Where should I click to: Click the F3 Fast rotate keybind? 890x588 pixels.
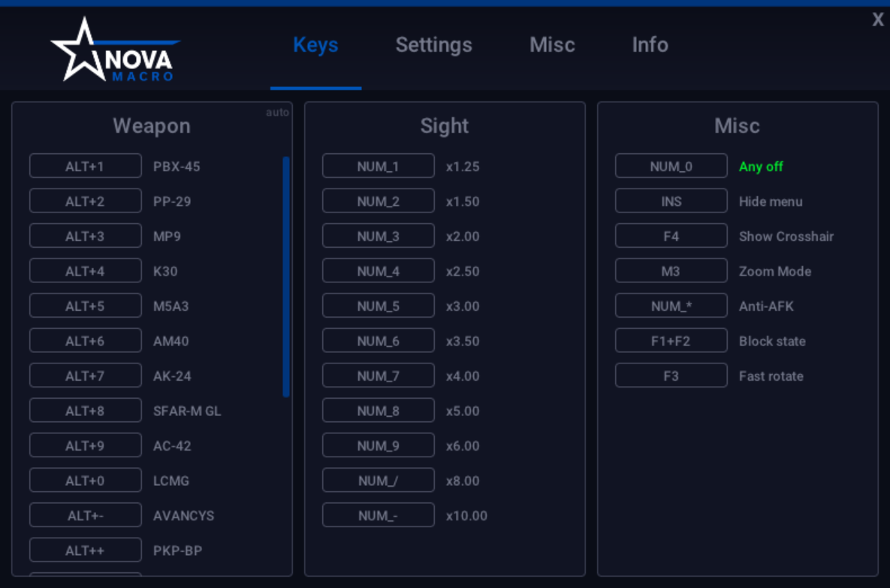pos(671,375)
